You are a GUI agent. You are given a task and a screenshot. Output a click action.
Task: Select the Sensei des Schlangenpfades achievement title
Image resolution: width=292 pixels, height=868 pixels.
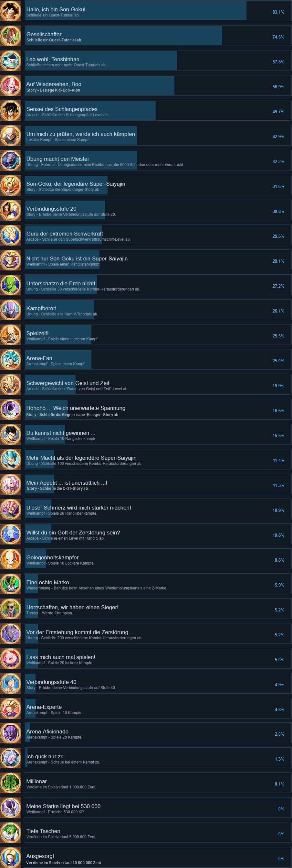(62, 109)
